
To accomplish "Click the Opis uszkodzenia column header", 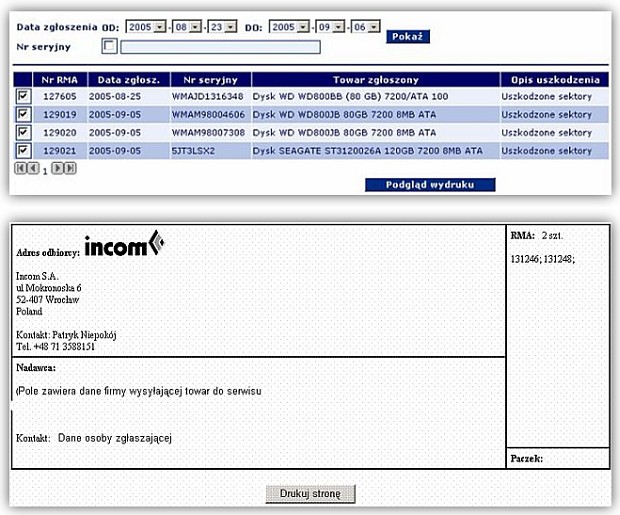I will pos(555,80).
